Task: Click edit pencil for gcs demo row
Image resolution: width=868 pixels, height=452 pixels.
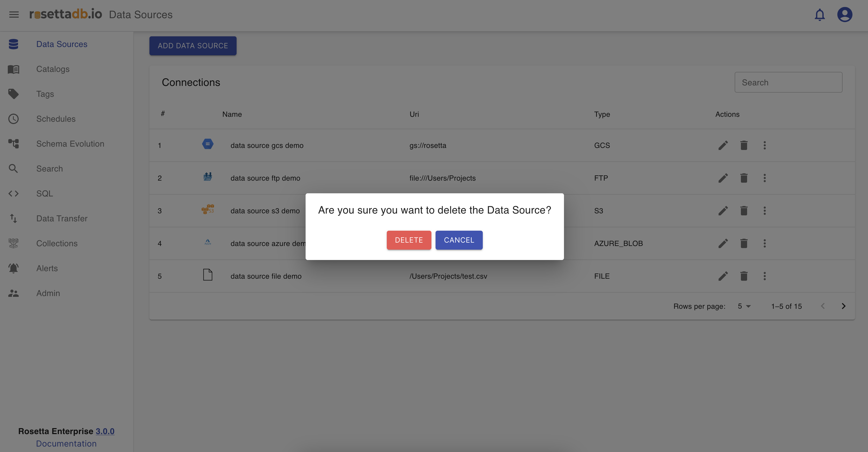Action: point(723,145)
